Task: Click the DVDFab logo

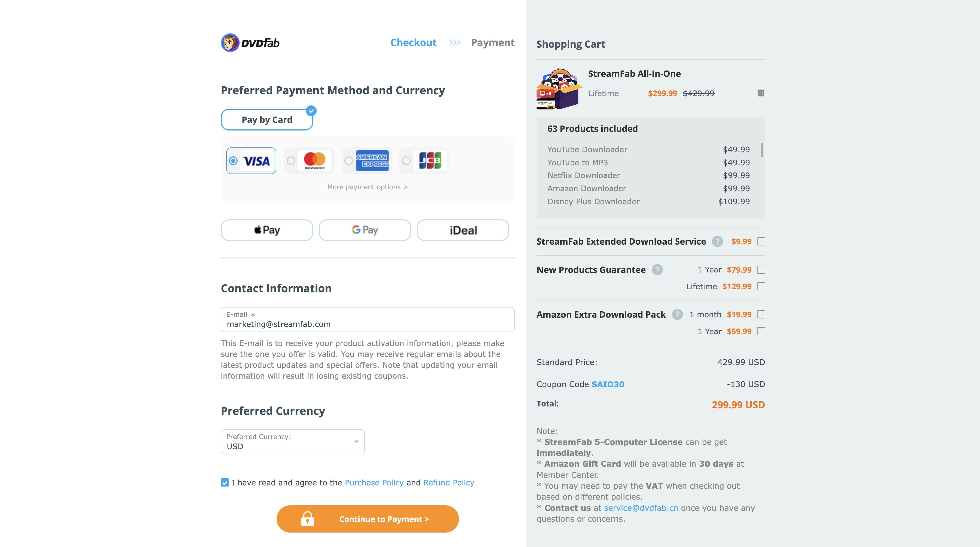Action: click(x=250, y=43)
